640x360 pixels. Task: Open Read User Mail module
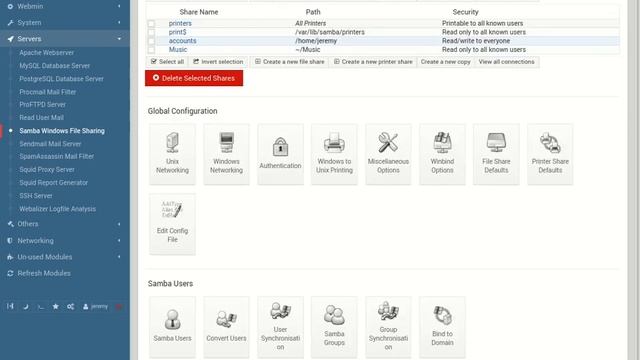(41, 118)
